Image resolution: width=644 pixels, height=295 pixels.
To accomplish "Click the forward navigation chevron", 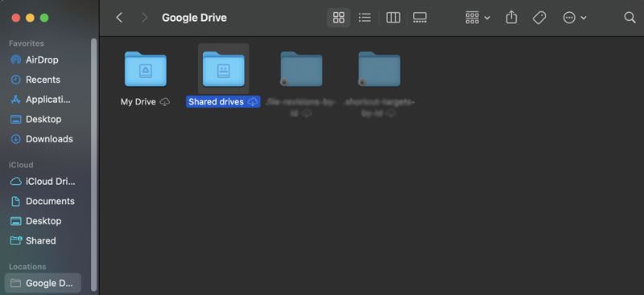I will 144,18.
